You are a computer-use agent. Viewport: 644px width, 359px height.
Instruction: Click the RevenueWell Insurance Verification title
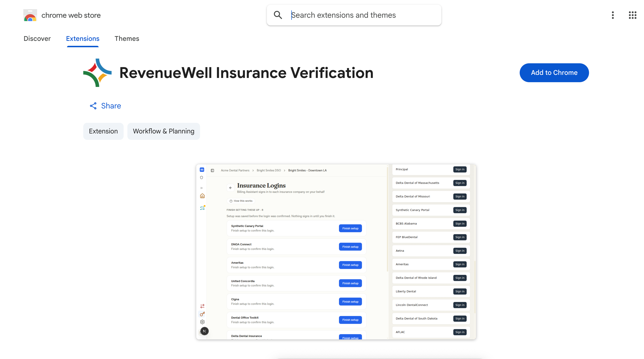(x=246, y=73)
